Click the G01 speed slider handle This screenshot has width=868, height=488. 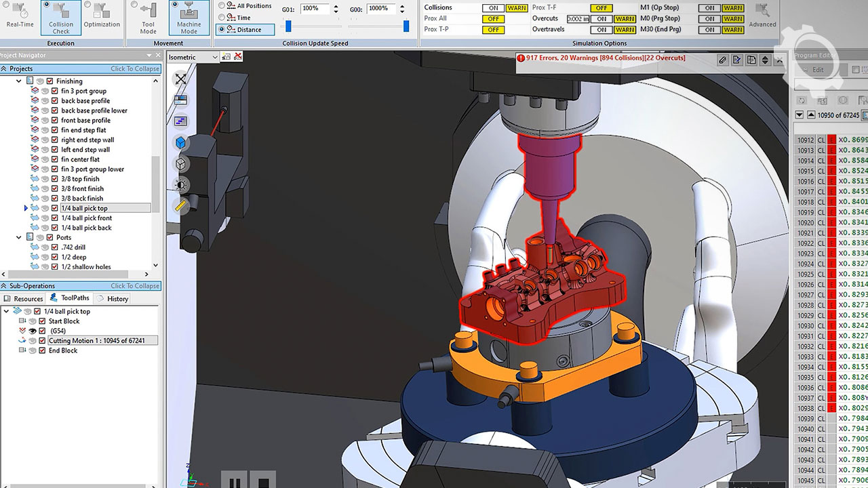point(288,26)
